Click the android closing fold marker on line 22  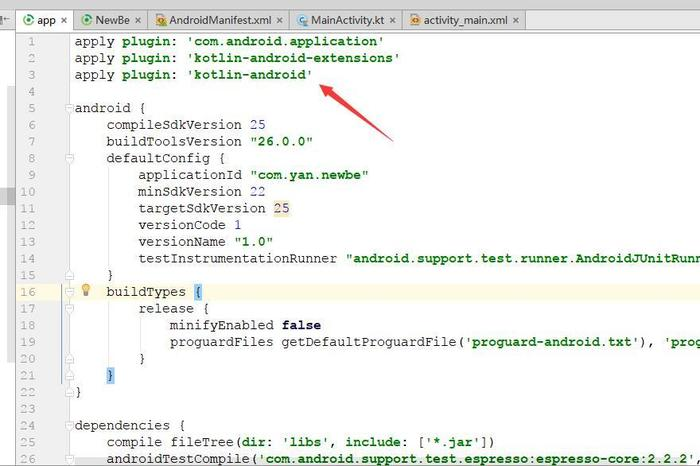coord(69,392)
